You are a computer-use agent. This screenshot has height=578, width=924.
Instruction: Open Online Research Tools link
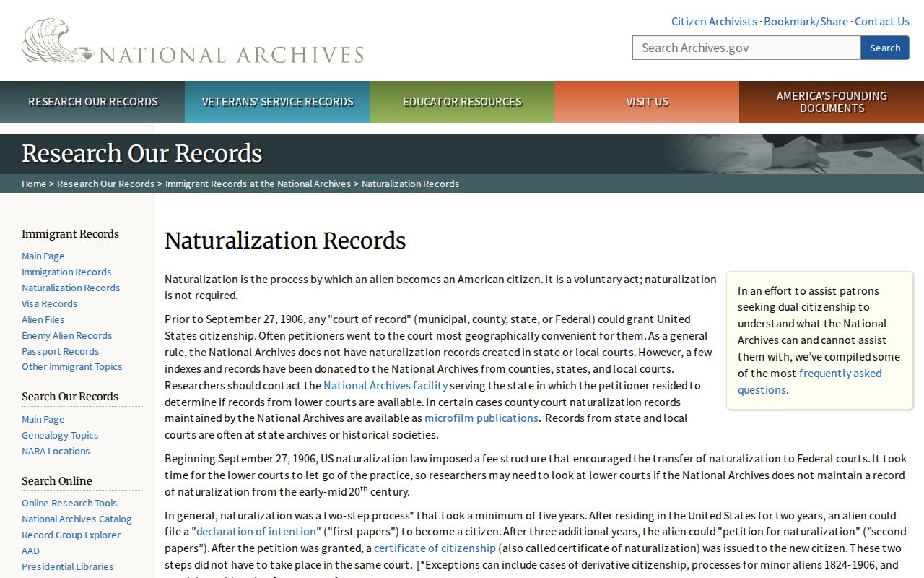point(69,503)
